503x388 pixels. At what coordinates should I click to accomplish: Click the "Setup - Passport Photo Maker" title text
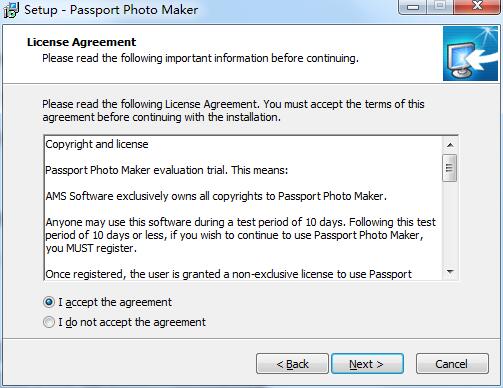pos(111,10)
